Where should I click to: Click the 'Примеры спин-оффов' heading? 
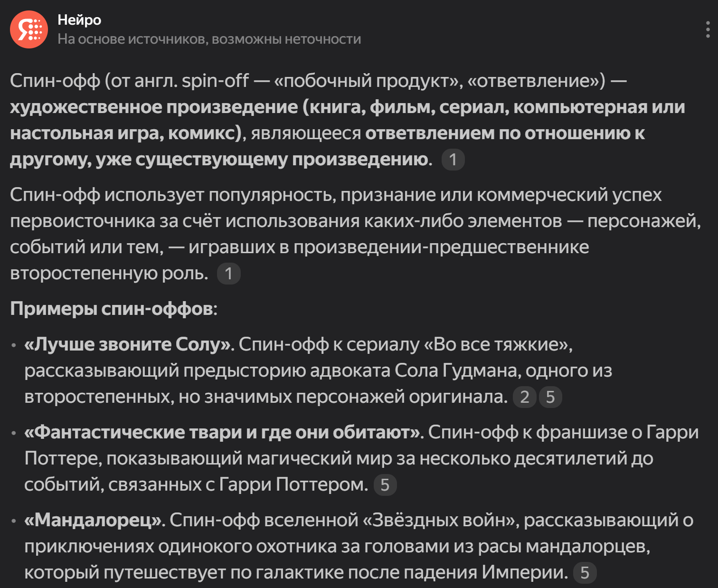pos(112,309)
